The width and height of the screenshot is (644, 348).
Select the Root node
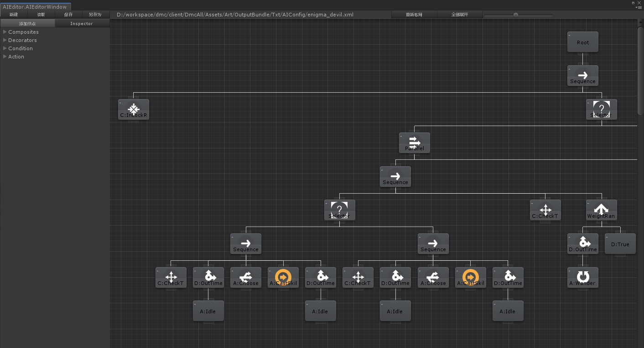[582, 42]
